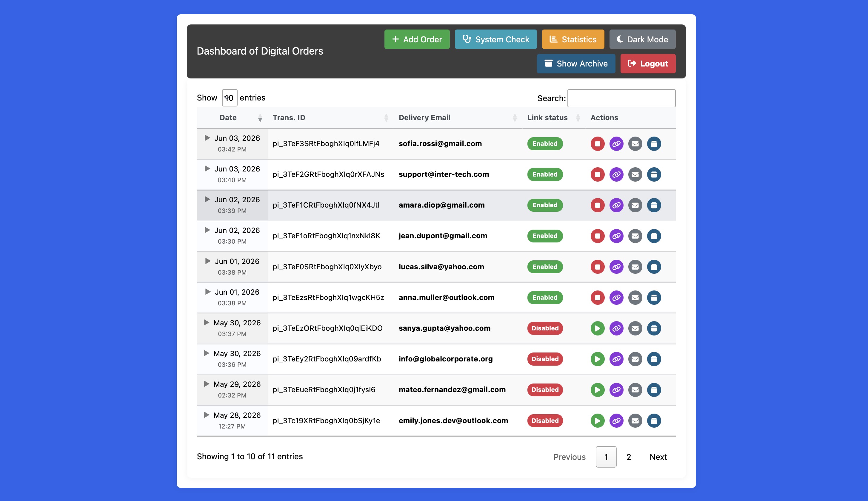Log out with the Logout button
The width and height of the screenshot is (868, 501).
pyautogui.click(x=648, y=64)
